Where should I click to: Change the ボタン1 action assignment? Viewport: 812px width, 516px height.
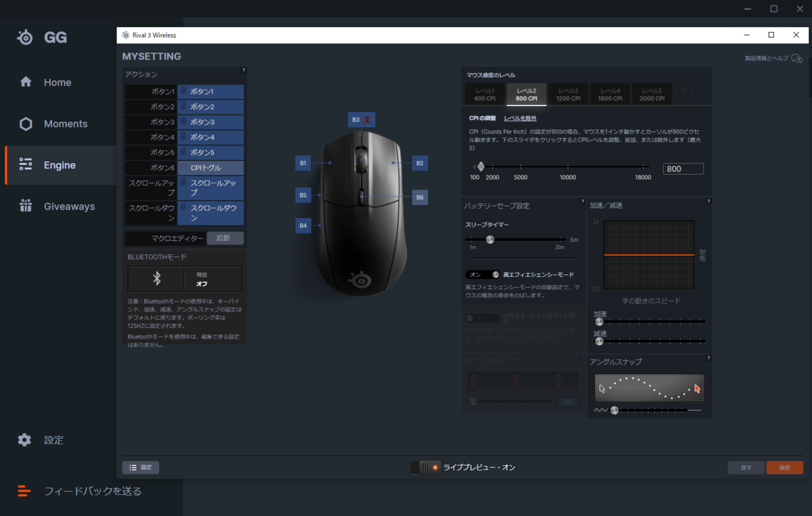click(x=210, y=91)
